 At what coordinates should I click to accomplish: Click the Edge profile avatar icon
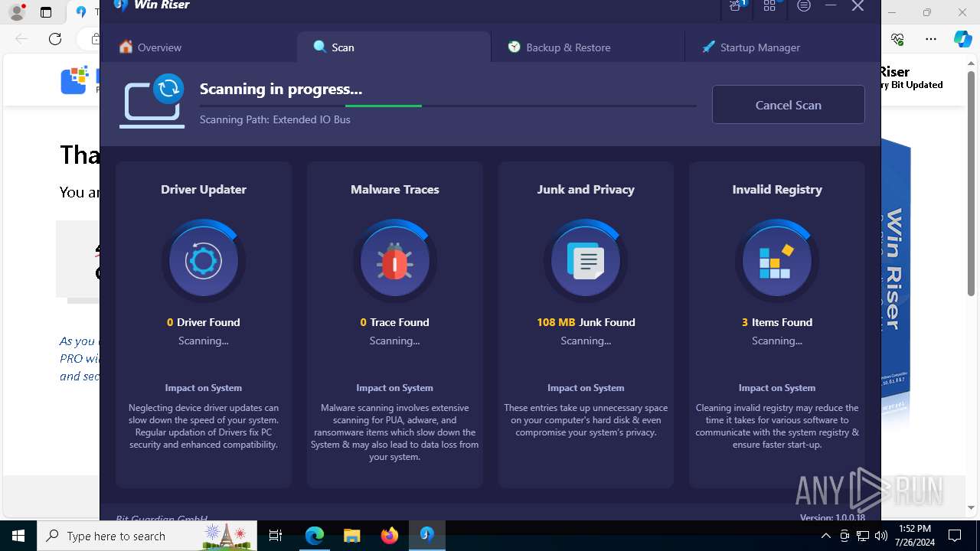[x=16, y=12]
